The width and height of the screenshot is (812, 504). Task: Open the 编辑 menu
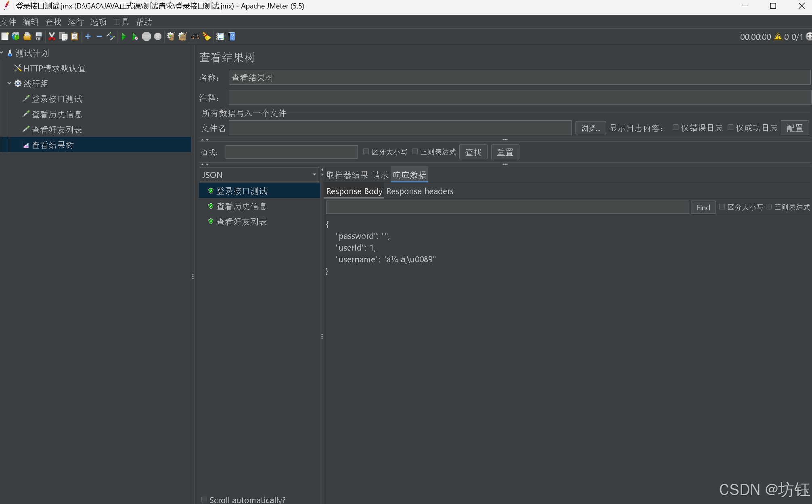tap(31, 22)
